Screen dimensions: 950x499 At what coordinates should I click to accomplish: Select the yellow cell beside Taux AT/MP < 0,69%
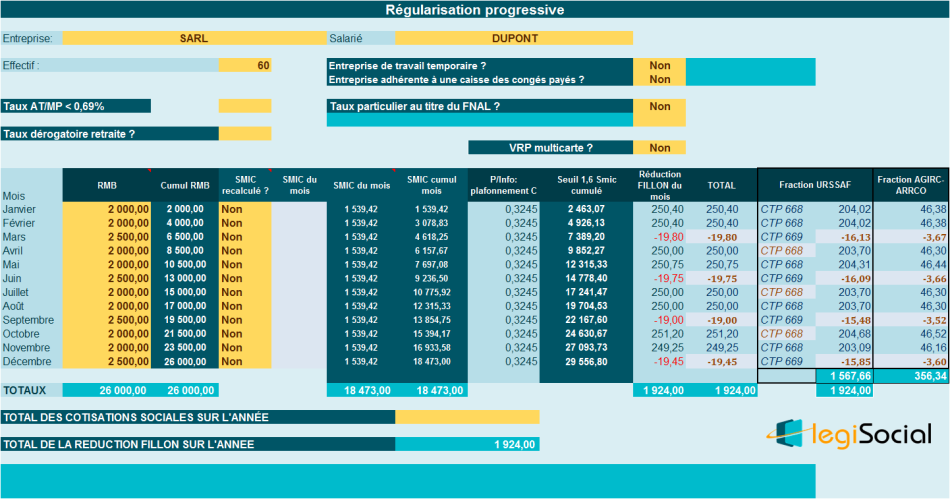tap(245, 106)
